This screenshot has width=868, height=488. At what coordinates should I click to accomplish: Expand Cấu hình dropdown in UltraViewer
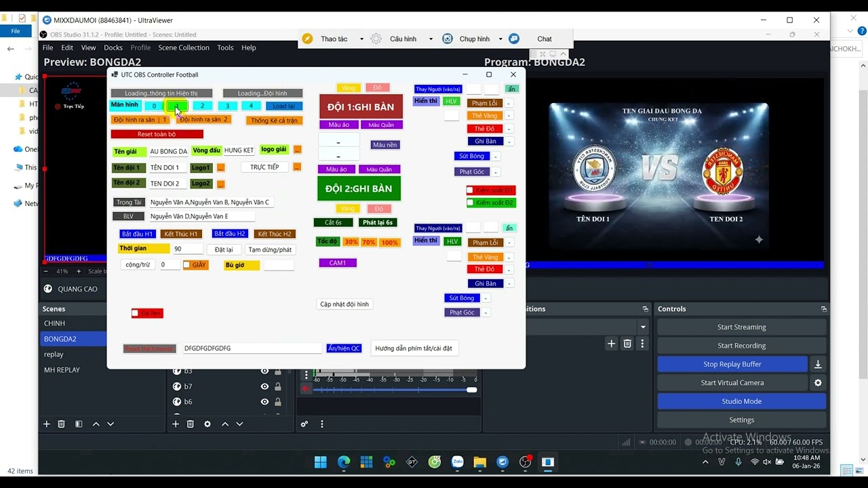[x=431, y=39]
